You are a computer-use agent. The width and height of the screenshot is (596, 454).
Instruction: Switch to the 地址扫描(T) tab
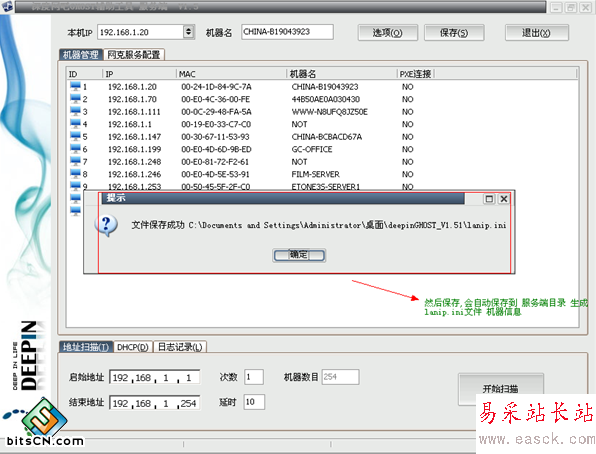click(x=86, y=347)
